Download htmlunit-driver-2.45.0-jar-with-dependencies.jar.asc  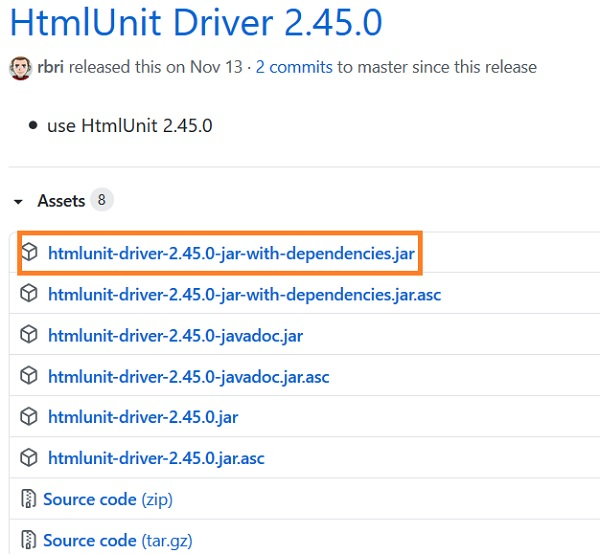pyautogui.click(x=245, y=295)
